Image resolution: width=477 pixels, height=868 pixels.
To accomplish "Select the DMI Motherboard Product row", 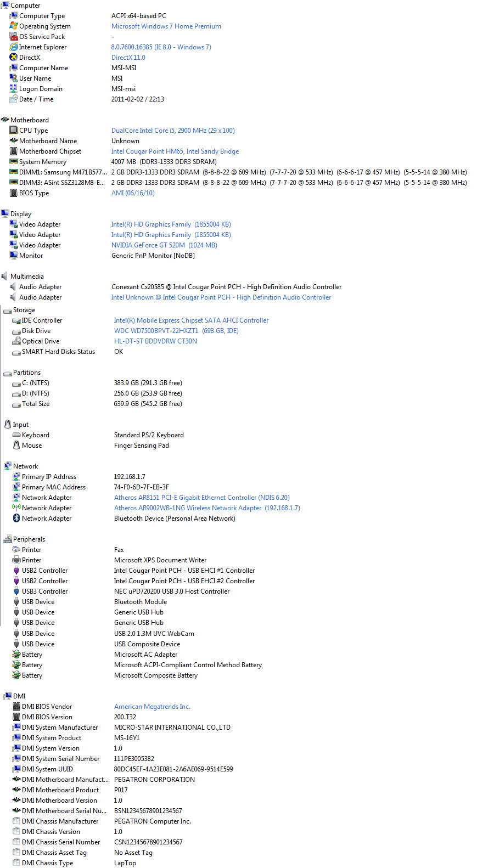I will (70, 790).
